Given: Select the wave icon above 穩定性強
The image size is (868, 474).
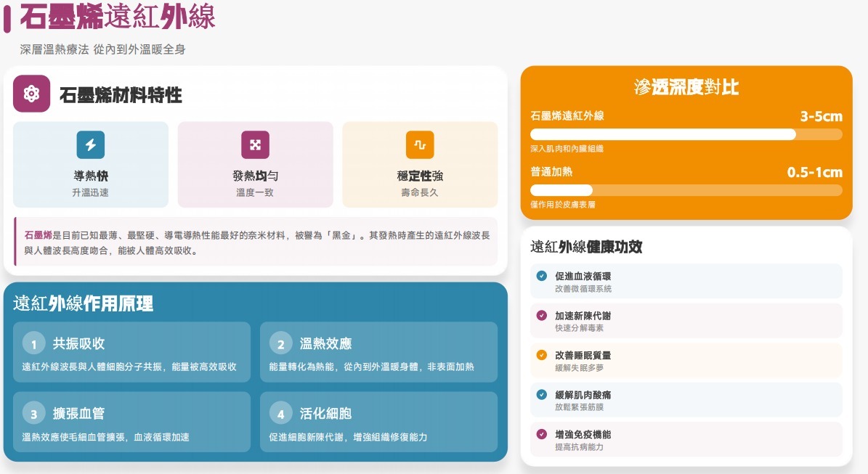Looking at the screenshot, I should click(420, 144).
